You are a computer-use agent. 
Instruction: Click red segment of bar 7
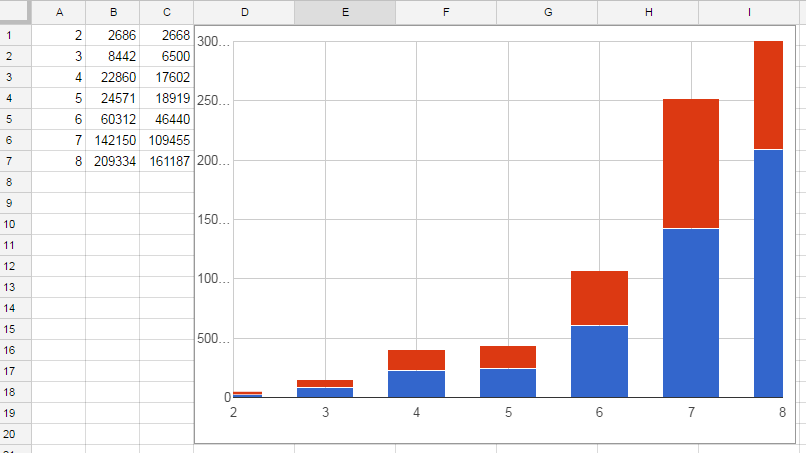tap(691, 163)
